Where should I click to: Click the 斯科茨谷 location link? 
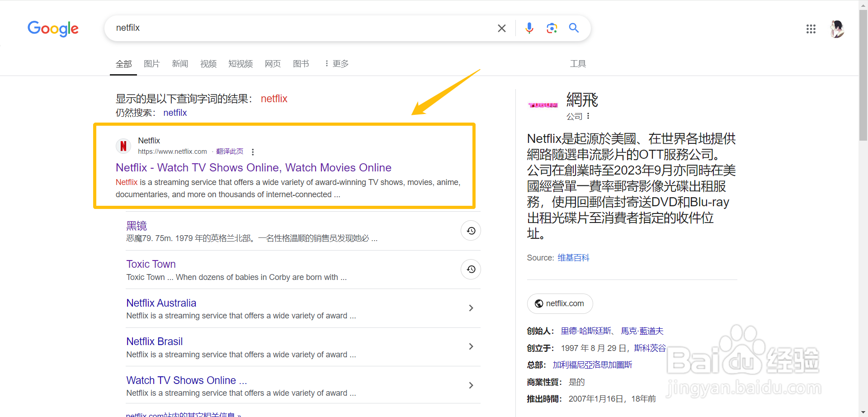coord(650,348)
